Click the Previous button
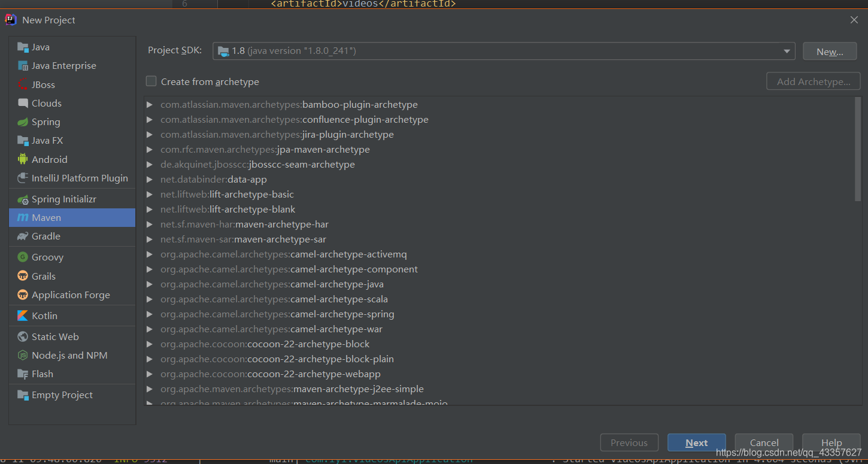Screen dimensions: 868x464 pyautogui.click(x=629, y=443)
